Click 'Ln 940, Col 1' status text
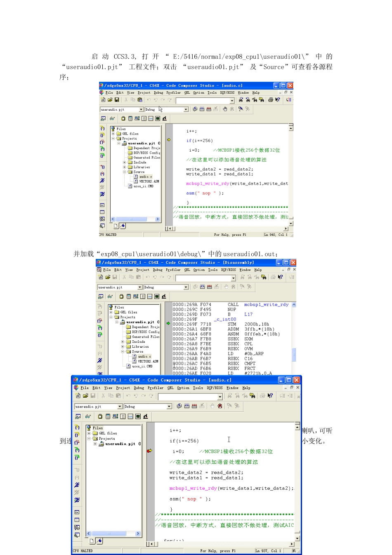This screenshot has height=555, width=392. coord(276,235)
